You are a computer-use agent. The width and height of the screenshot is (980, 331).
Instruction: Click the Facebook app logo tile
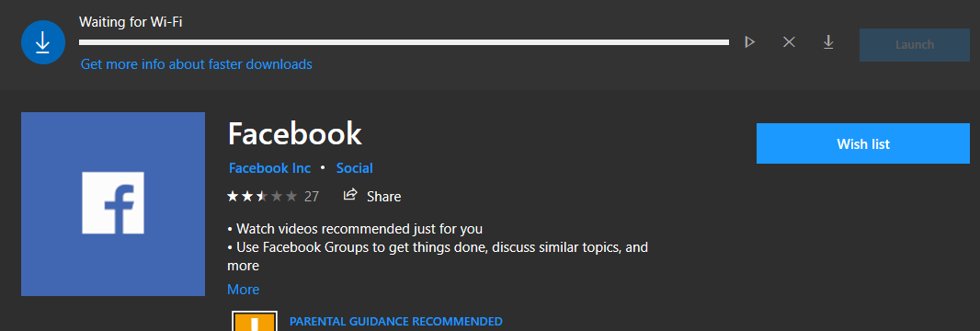[113, 203]
